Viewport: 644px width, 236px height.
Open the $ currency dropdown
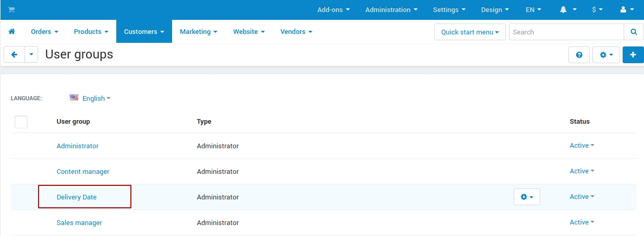(x=597, y=9)
